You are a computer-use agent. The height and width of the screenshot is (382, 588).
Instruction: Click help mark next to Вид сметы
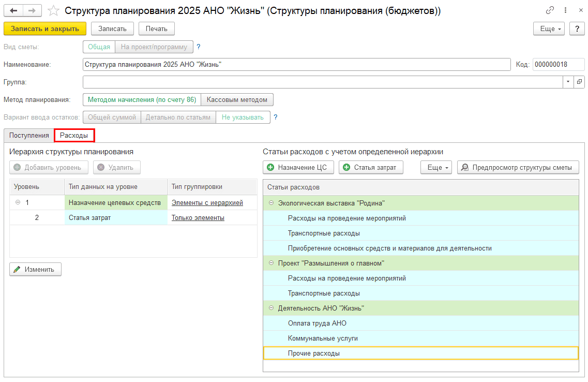(x=199, y=47)
